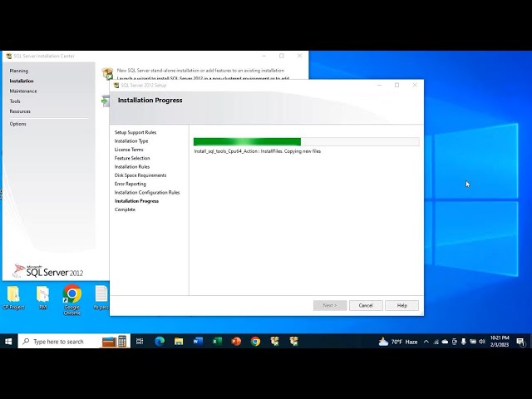
Task: Minimize the SQL Server 2012 Setup window
Action: click(x=379, y=85)
